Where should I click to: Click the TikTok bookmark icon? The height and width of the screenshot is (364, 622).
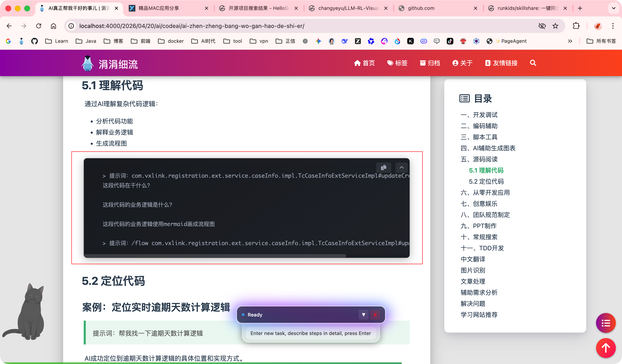(x=450, y=41)
